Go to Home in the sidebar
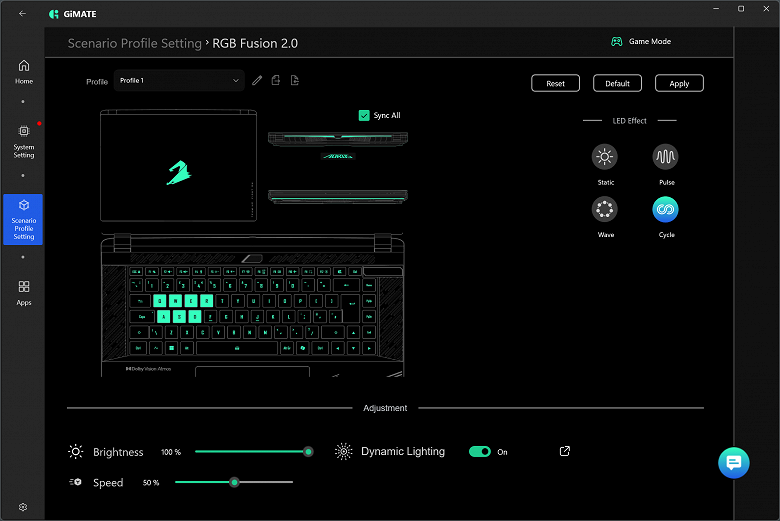Image resolution: width=780 pixels, height=521 pixels. 24,72
